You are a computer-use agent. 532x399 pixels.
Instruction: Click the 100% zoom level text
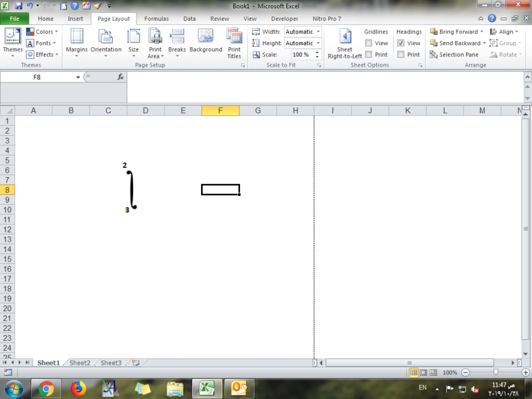click(x=450, y=372)
